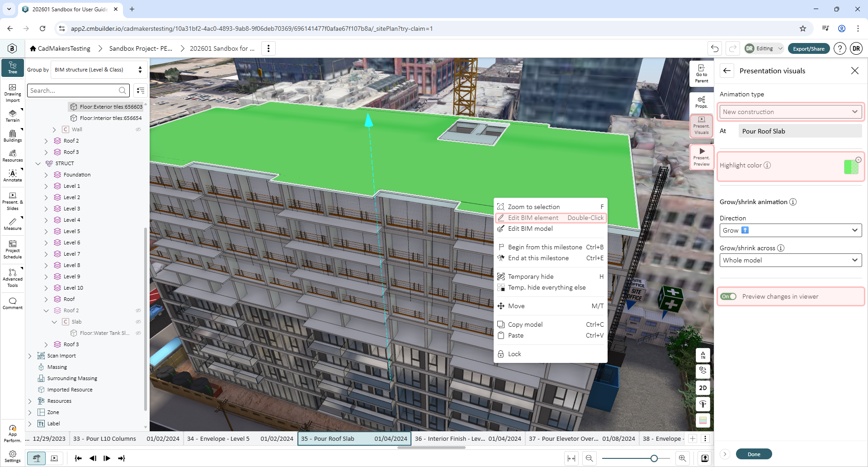Viewport: 868px width, 467px height.
Task: Open the Buildings tool
Action: tap(13, 136)
